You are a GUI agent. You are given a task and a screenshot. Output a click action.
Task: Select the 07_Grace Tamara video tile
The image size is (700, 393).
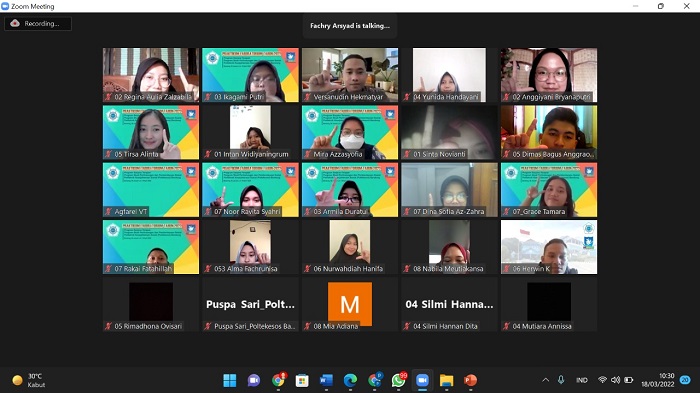click(x=549, y=190)
